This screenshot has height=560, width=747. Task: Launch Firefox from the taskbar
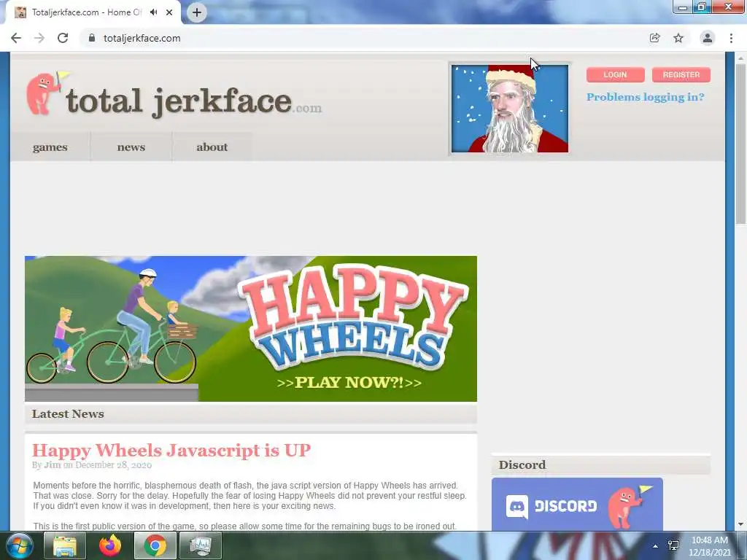tap(110, 545)
